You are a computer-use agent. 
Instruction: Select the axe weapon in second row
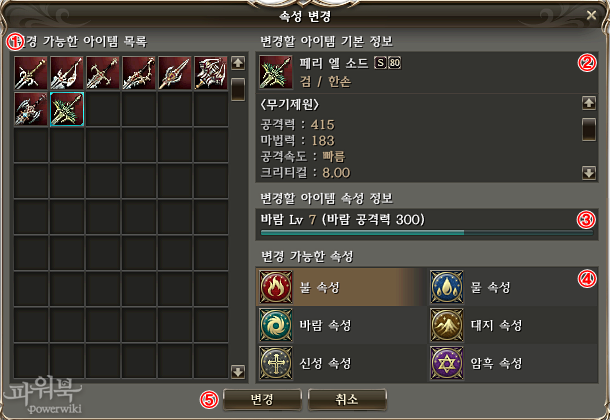(31, 109)
